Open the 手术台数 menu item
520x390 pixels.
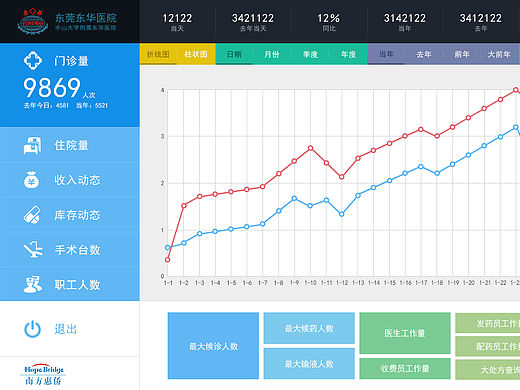70,250
